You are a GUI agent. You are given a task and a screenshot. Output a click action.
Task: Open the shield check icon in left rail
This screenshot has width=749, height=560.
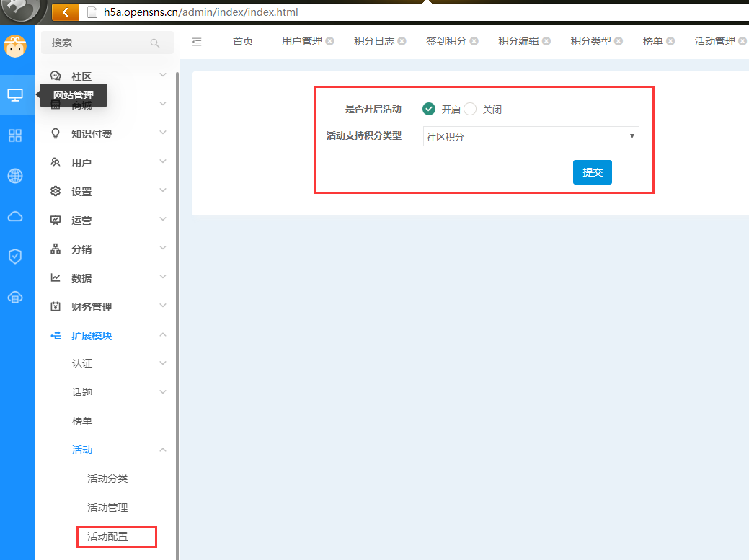coord(15,257)
